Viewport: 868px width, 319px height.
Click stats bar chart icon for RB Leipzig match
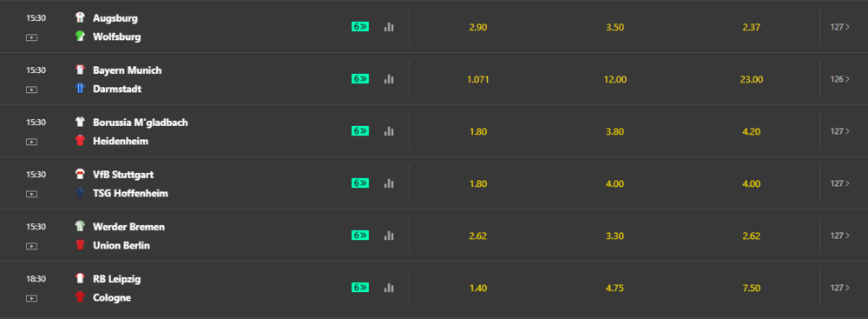click(389, 288)
